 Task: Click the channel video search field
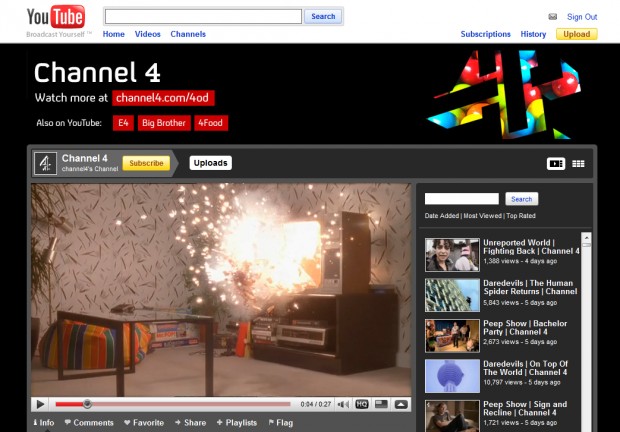point(461,199)
